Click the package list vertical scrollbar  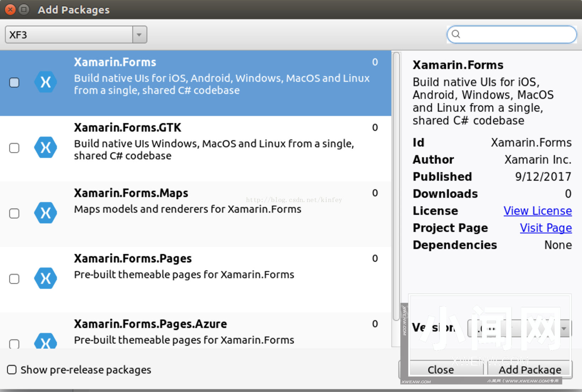pyautogui.click(x=396, y=186)
